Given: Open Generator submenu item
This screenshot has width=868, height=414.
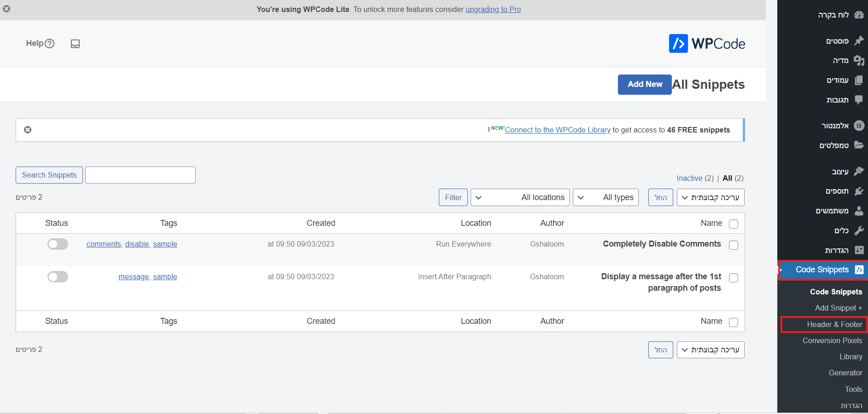Looking at the screenshot, I should coord(845,373).
